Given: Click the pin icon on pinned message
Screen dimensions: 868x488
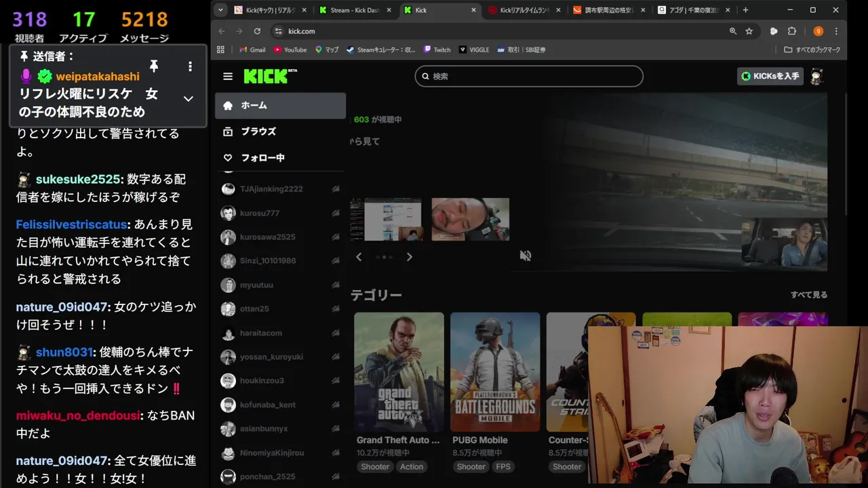Looking at the screenshot, I should (154, 66).
